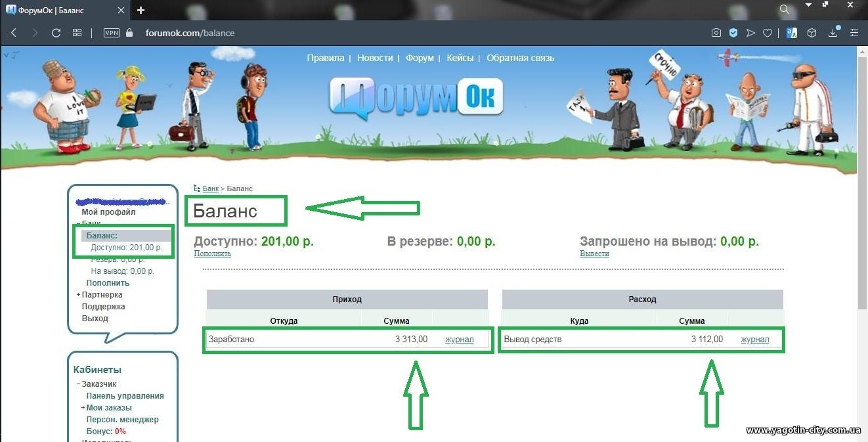The image size is (868, 442).
Task: Open журнал link in the Вывод средств row
Action: point(754,340)
